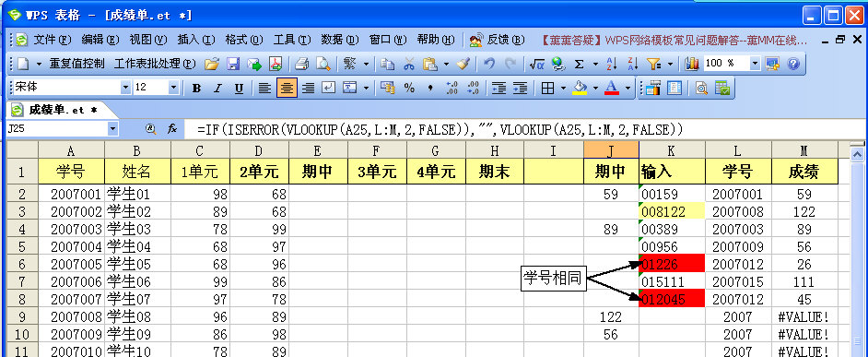Open the 格式 menu
The width and height of the screenshot is (868, 357).
[244, 40]
